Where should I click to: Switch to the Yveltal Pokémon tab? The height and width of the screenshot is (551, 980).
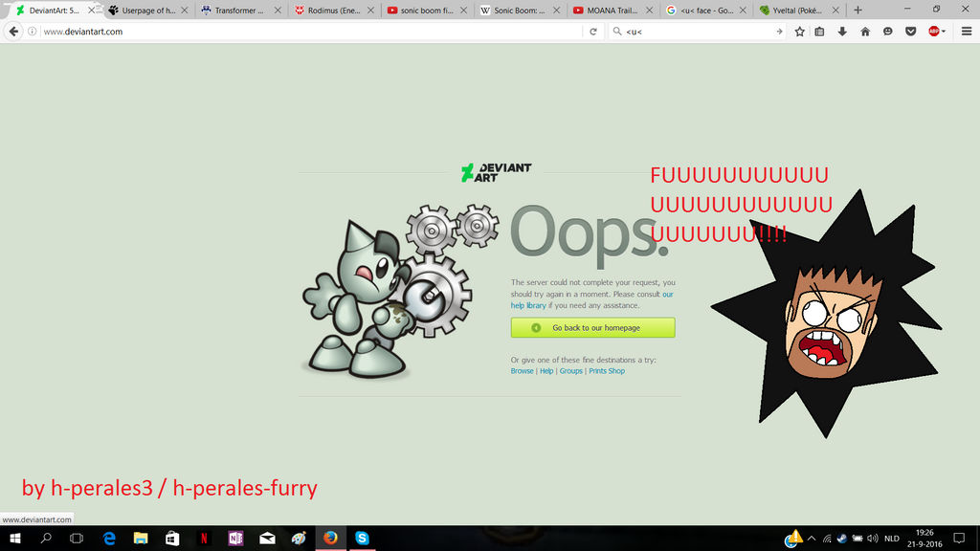(x=797, y=11)
